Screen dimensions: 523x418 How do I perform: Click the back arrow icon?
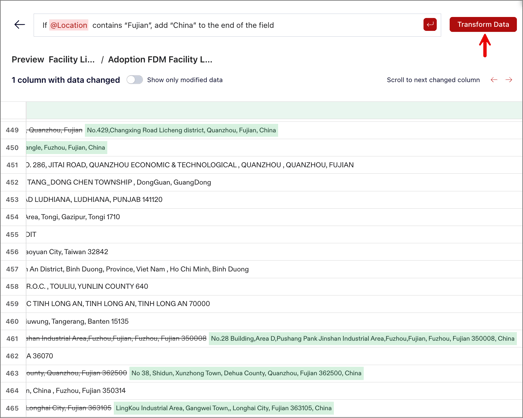[20, 24]
